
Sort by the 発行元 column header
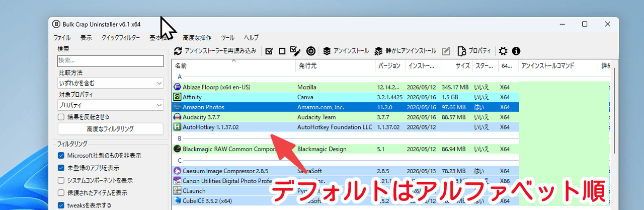pos(335,66)
